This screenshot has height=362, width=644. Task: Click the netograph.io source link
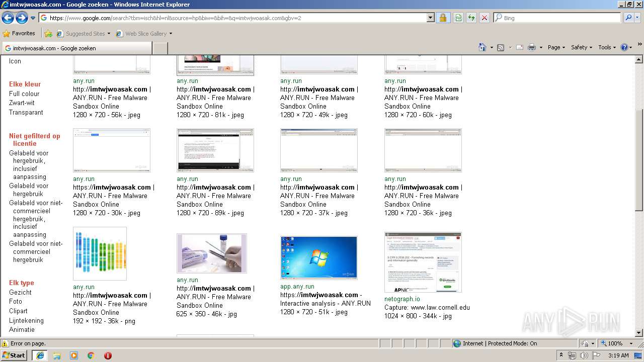tap(402, 299)
